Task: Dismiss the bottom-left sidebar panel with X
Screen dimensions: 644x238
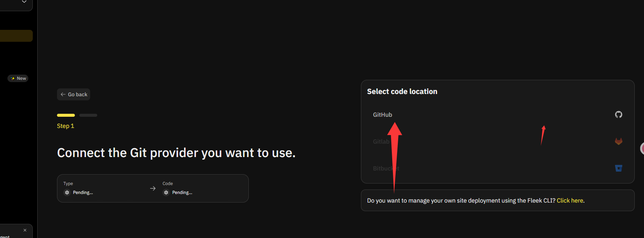Action: click(x=25, y=230)
